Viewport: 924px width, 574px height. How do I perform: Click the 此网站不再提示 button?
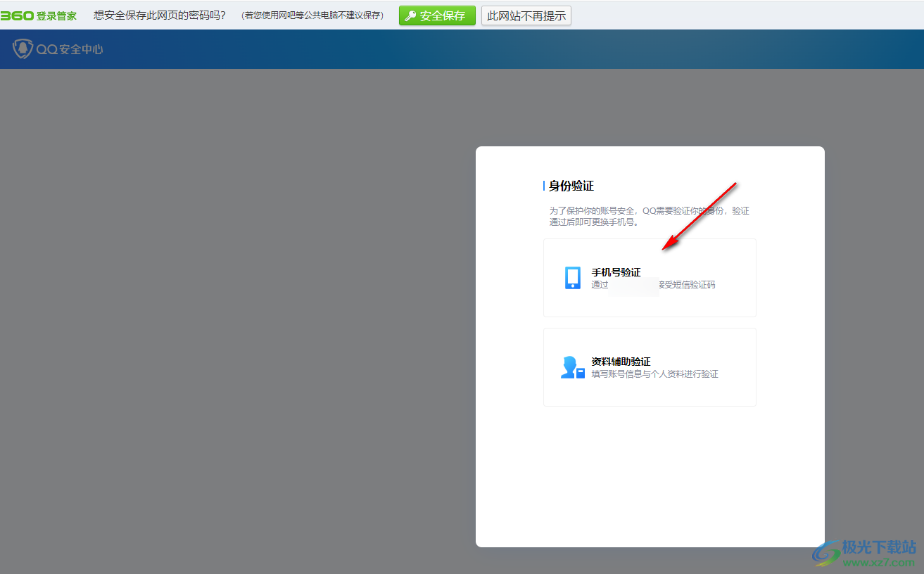coord(526,15)
